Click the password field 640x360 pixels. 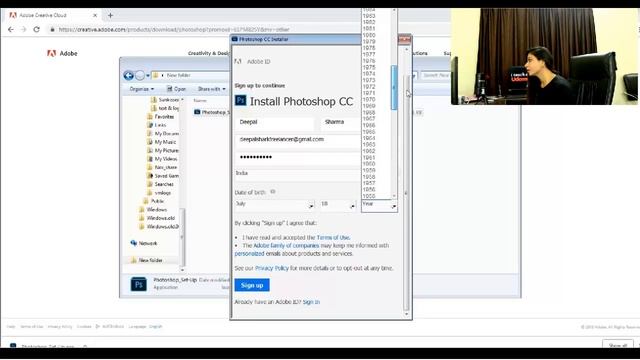pos(298,158)
